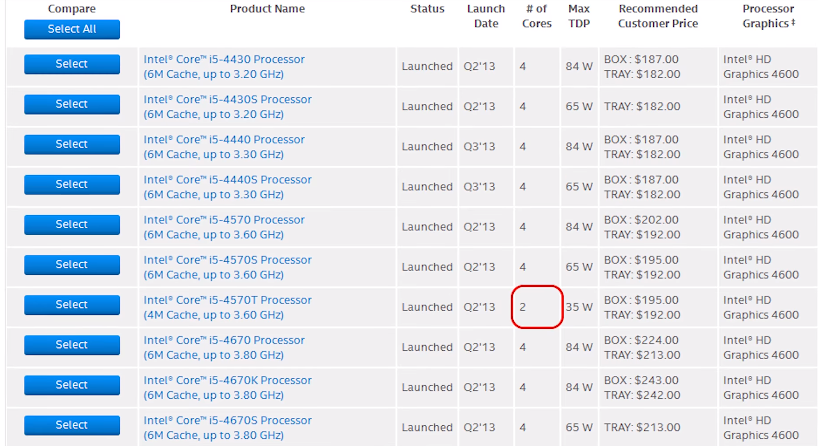This screenshot has height=446, width=818.
Task: Click the Status column header
Action: 427,9
